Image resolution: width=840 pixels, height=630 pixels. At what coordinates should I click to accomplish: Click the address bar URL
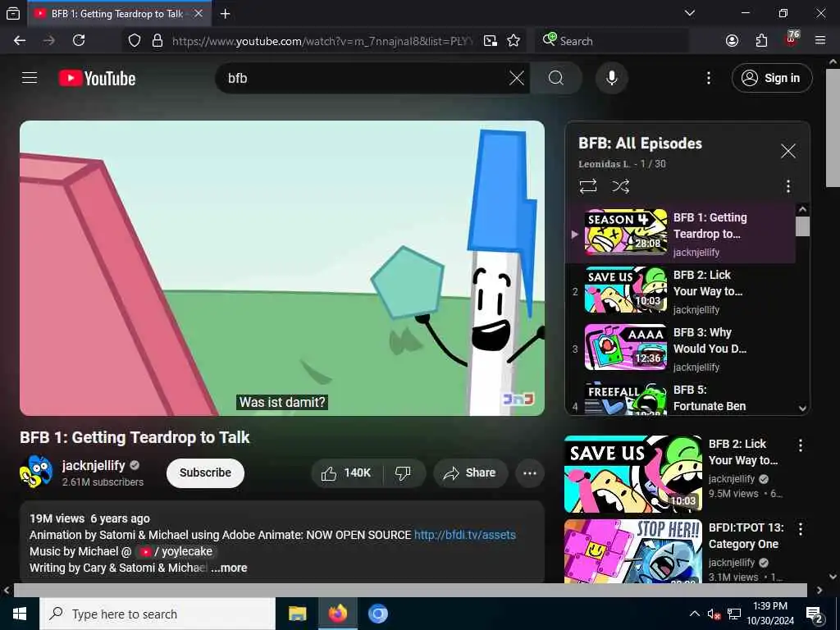[322, 41]
